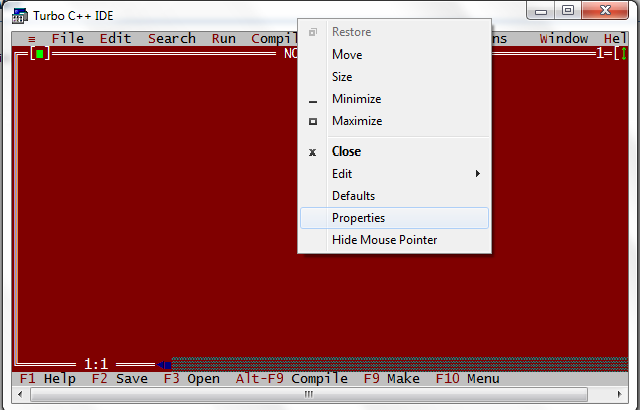The width and height of the screenshot is (640, 410).
Task: Minimize the Turbo C++ IDE window
Action: click(541, 11)
